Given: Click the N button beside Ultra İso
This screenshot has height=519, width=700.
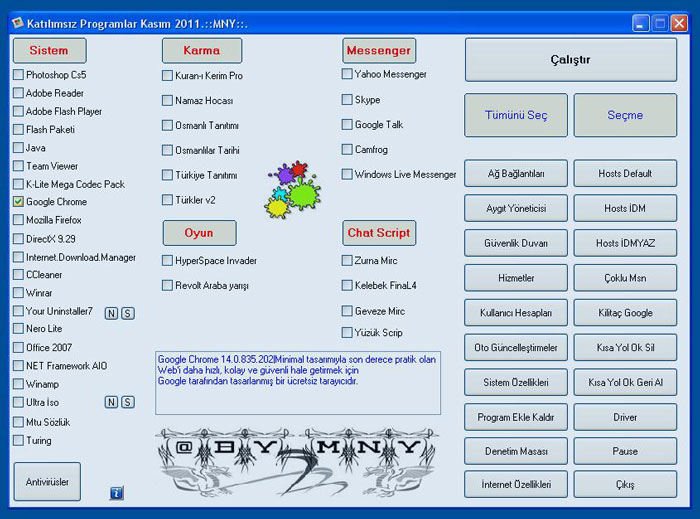Looking at the screenshot, I should coord(111,402).
